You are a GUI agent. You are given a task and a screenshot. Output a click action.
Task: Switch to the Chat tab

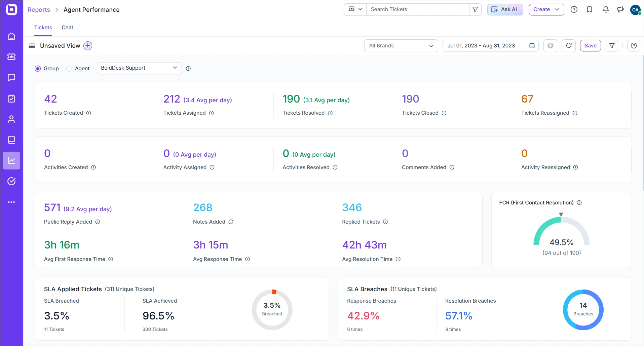(x=67, y=28)
